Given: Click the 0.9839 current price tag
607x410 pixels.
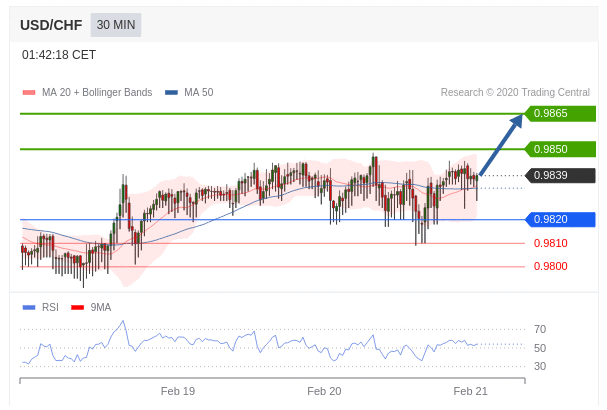Looking at the screenshot, I should (x=560, y=175).
